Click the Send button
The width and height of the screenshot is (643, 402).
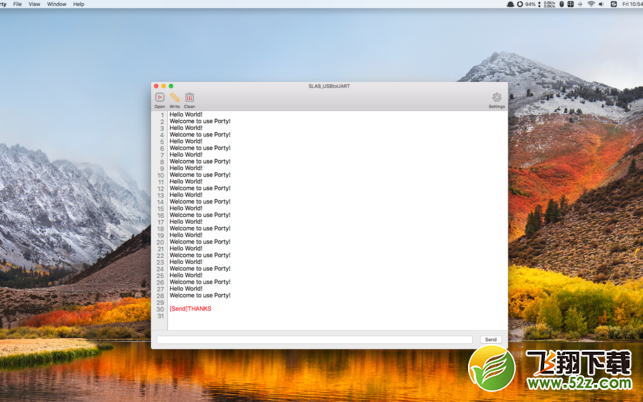[491, 340]
